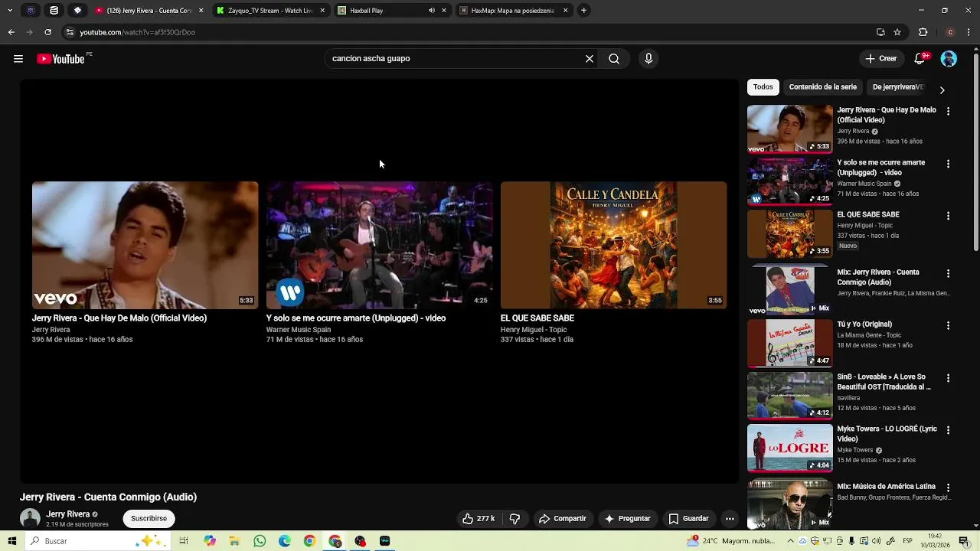The height and width of the screenshot is (551, 980).
Task: Clear the search box text
Action: point(590,59)
